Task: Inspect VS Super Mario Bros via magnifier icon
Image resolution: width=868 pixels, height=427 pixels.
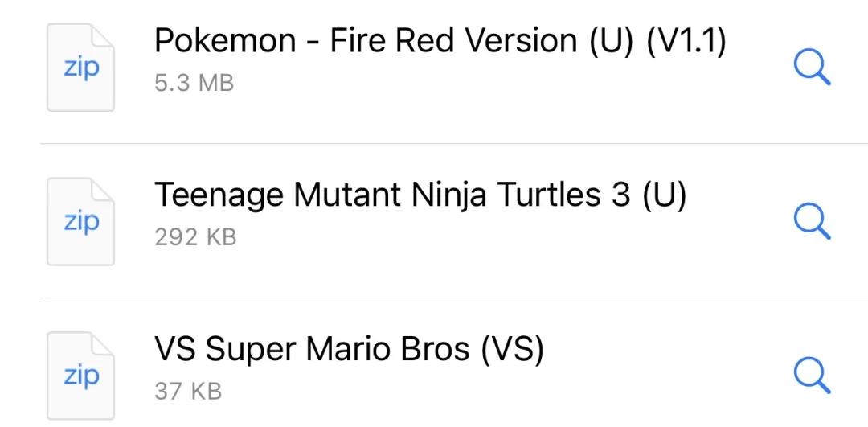Action: click(812, 375)
